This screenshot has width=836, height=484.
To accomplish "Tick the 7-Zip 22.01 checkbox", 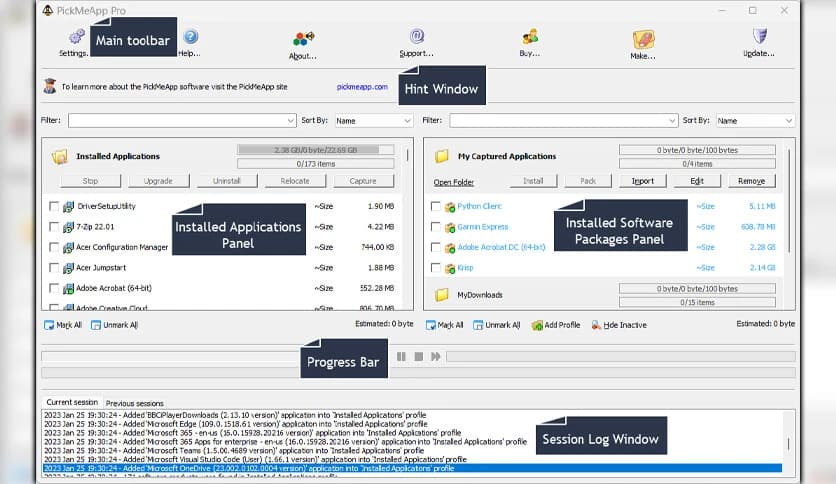I will [54, 227].
